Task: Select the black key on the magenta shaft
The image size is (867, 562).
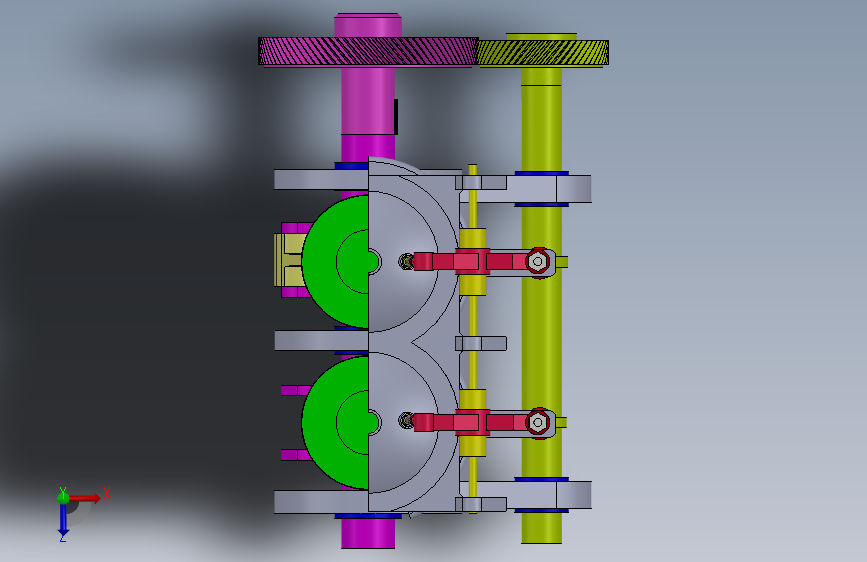Action: click(x=396, y=116)
